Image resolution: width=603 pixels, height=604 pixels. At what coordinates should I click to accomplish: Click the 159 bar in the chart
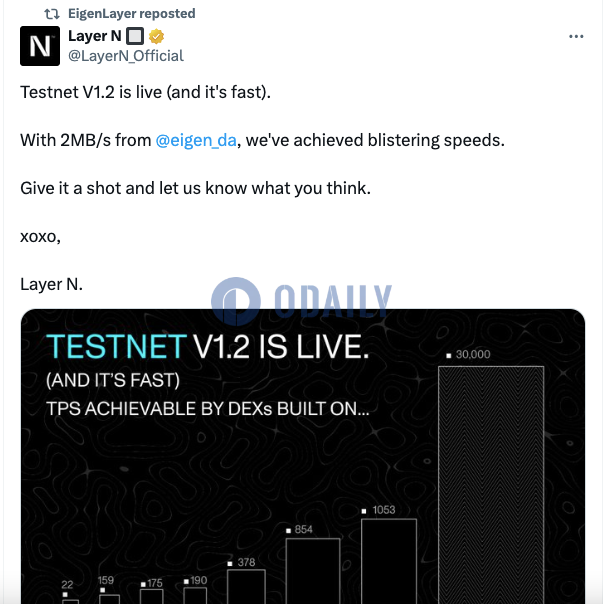[x=109, y=598]
